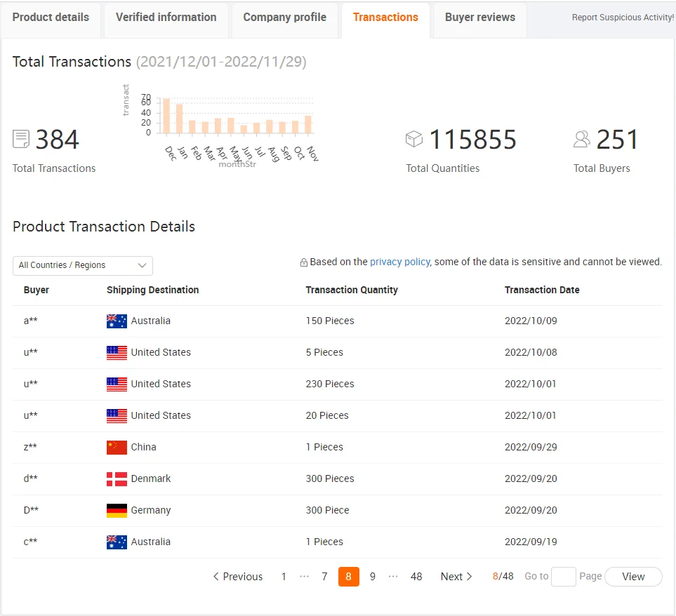Jump to last page 48

coord(416,577)
